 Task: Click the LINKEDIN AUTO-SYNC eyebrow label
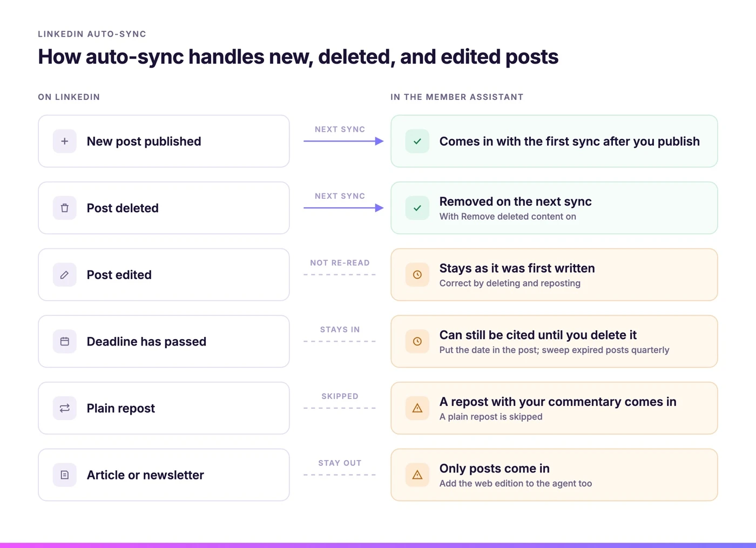coord(92,34)
